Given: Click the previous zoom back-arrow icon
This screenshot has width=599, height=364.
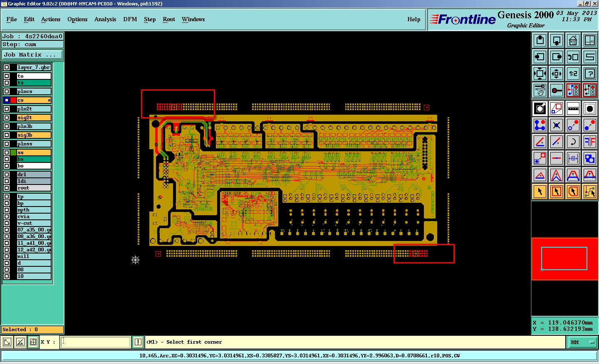Looking at the screenshot, I should tap(573, 57).
